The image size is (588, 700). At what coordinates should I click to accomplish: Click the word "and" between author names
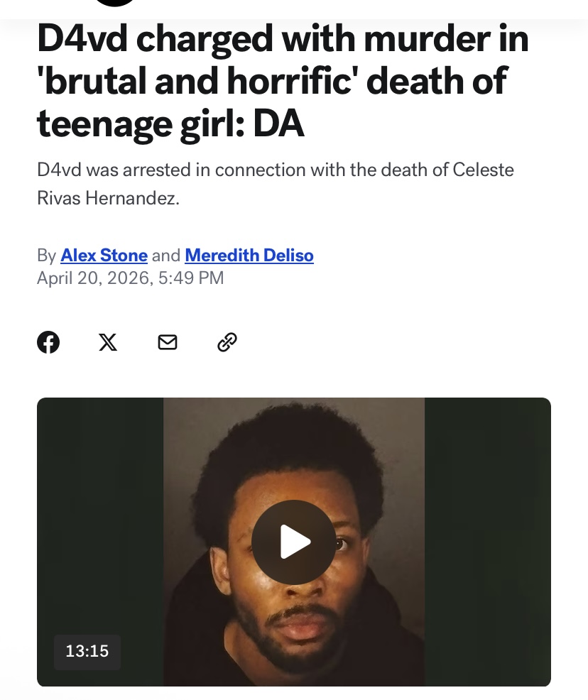point(166,256)
